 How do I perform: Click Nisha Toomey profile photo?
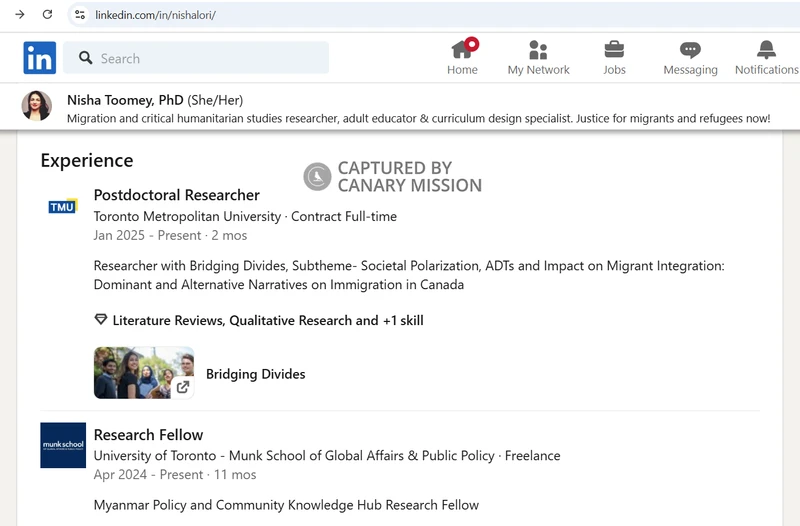point(37,106)
